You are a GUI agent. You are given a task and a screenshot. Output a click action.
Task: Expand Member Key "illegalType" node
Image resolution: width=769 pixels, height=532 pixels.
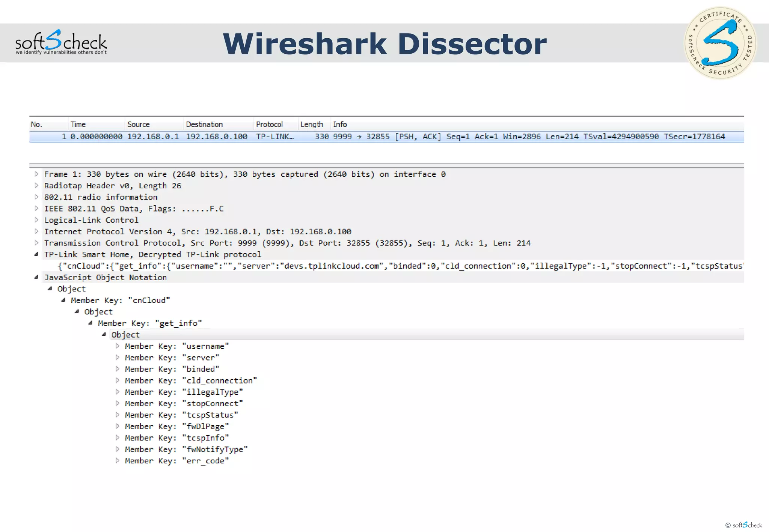pyautogui.click(x=117, y=392)
